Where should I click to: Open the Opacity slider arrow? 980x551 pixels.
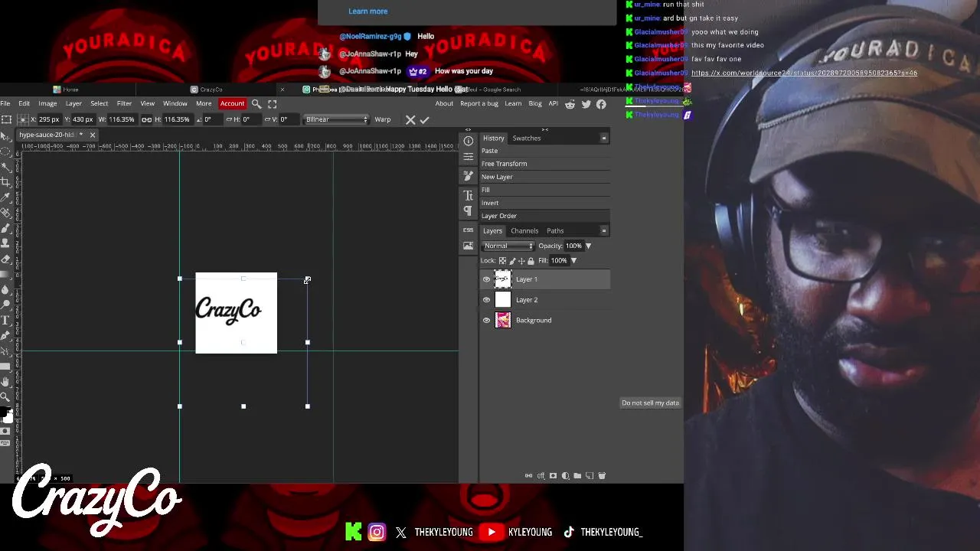point(588,246)
